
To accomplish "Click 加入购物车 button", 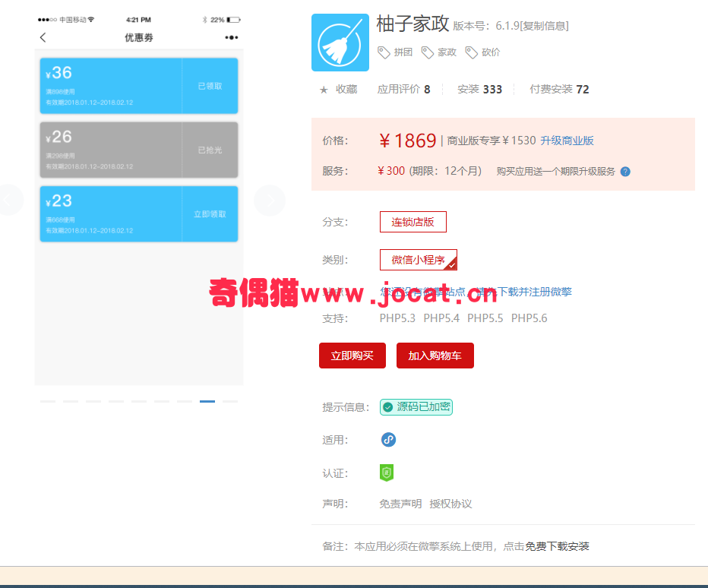I will point(435,356).
